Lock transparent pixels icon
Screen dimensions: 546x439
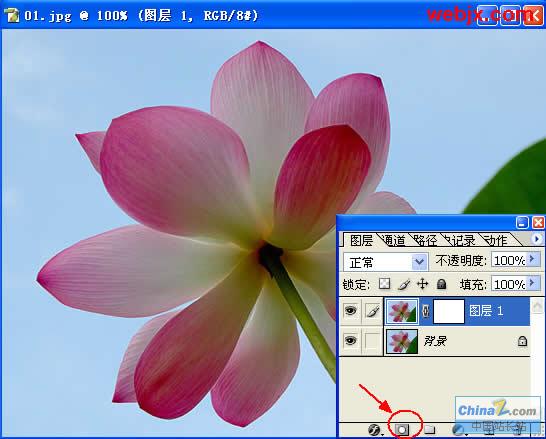tap(384, 284)
